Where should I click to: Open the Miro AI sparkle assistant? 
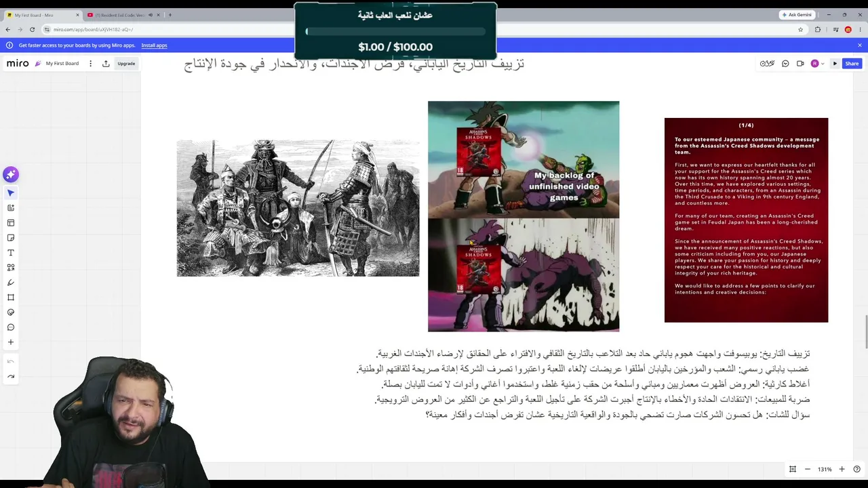coord(11,175)
